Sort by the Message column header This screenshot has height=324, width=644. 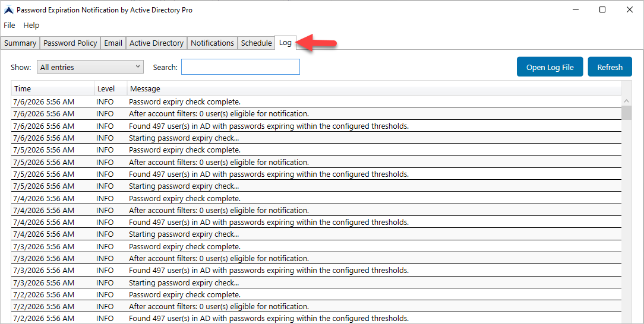pos(374,88)
